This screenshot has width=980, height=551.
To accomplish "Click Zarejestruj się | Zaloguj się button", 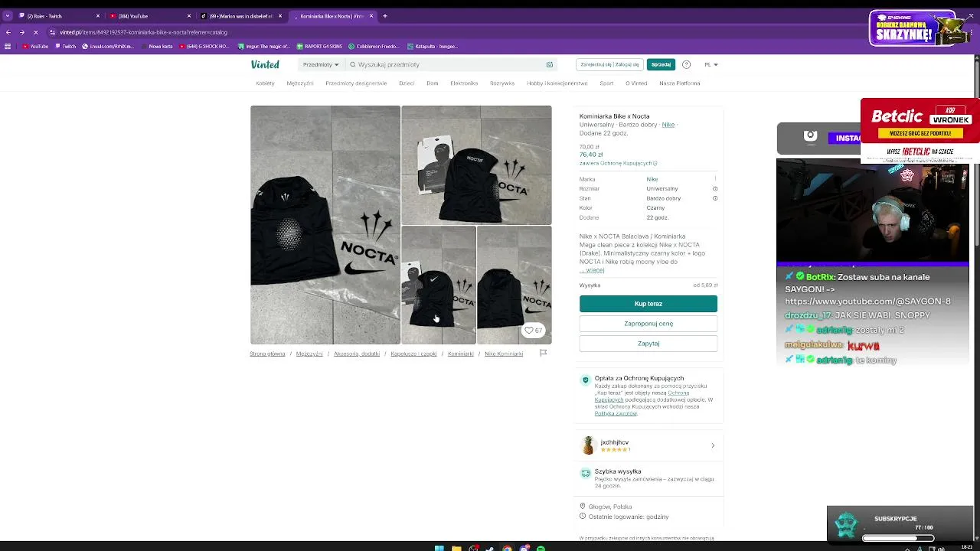I will (x=609, y=64).
